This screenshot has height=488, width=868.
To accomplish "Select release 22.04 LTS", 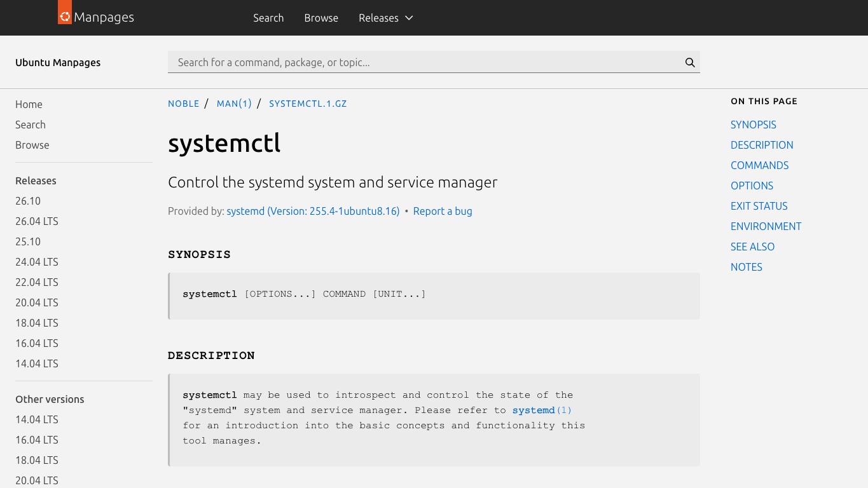I will coord(37,282).
